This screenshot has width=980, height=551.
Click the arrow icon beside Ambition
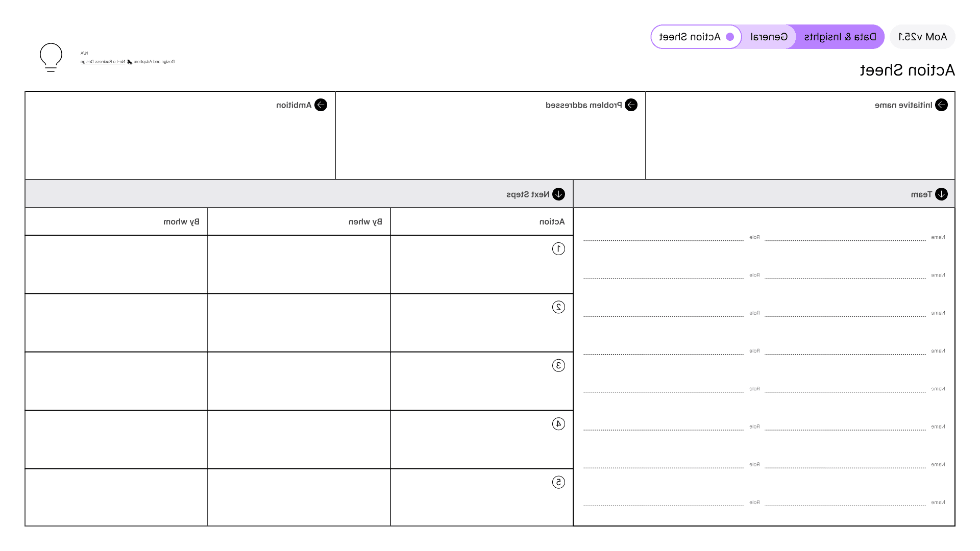click(x=321, y=105)
